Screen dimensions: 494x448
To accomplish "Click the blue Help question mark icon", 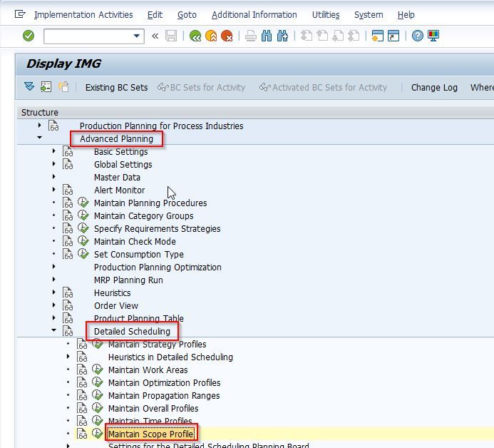I will click(418, 36).
